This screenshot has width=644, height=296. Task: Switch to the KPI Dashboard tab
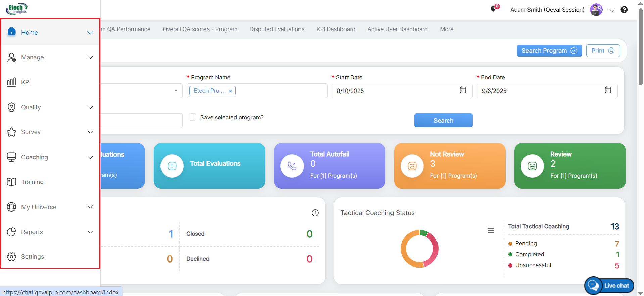pyautogui.click(x=335, y=29)
